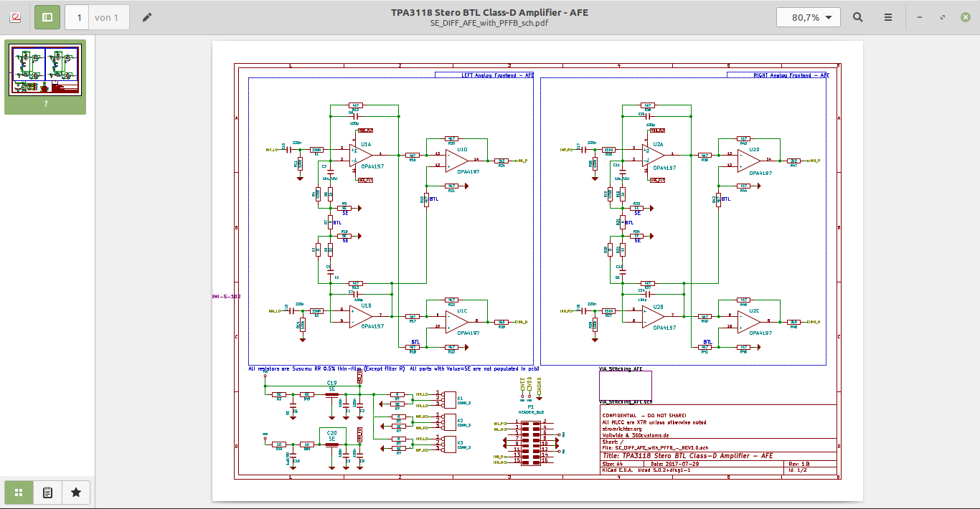The height and width of the screenshot is (509, 980).
Task: Click 'All MLCC are X7R' note
Action: [x=654, y=422]
